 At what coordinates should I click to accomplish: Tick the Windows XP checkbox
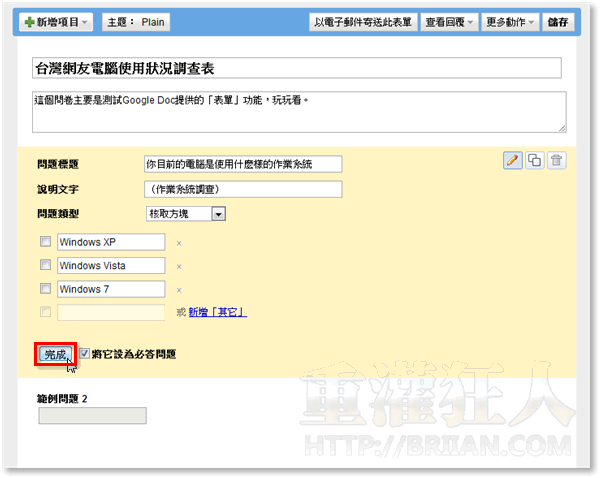click(x=46, y=241)
